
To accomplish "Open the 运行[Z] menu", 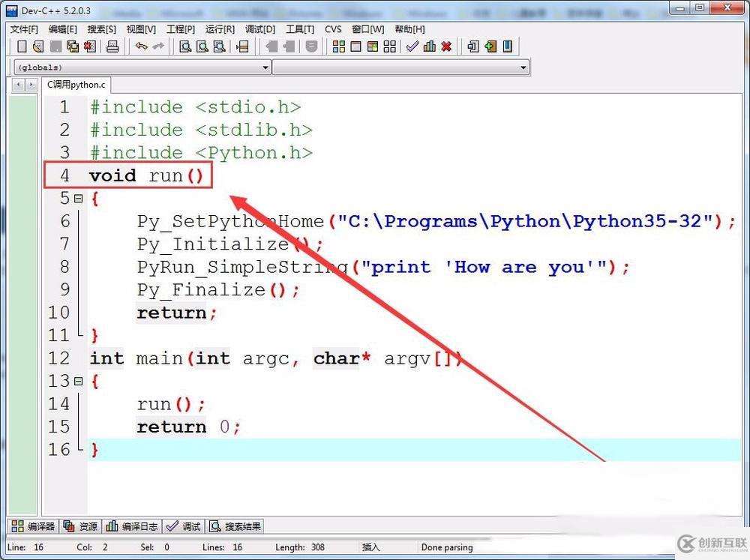I will [218, 28].
